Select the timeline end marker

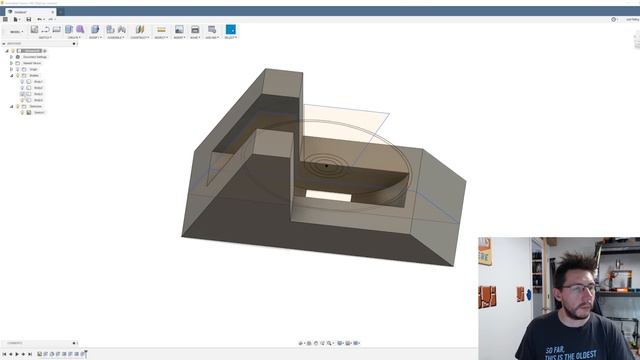(86, 354)
